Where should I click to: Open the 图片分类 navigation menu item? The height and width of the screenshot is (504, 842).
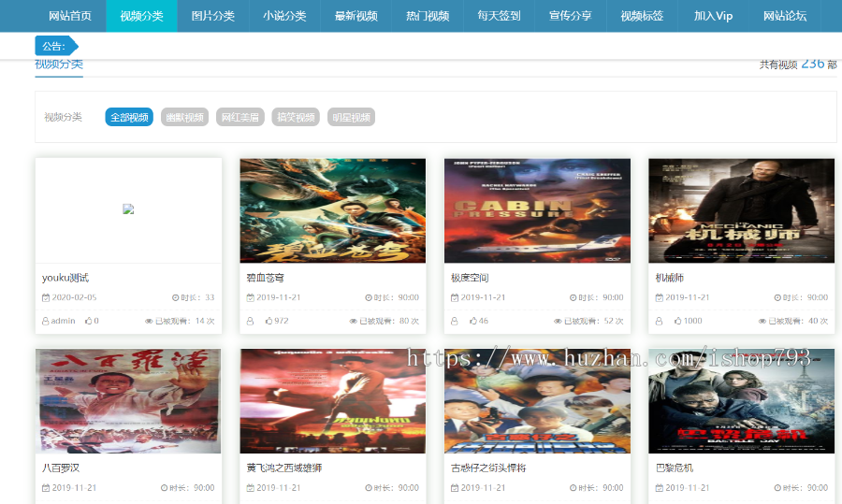click(213, 16)
